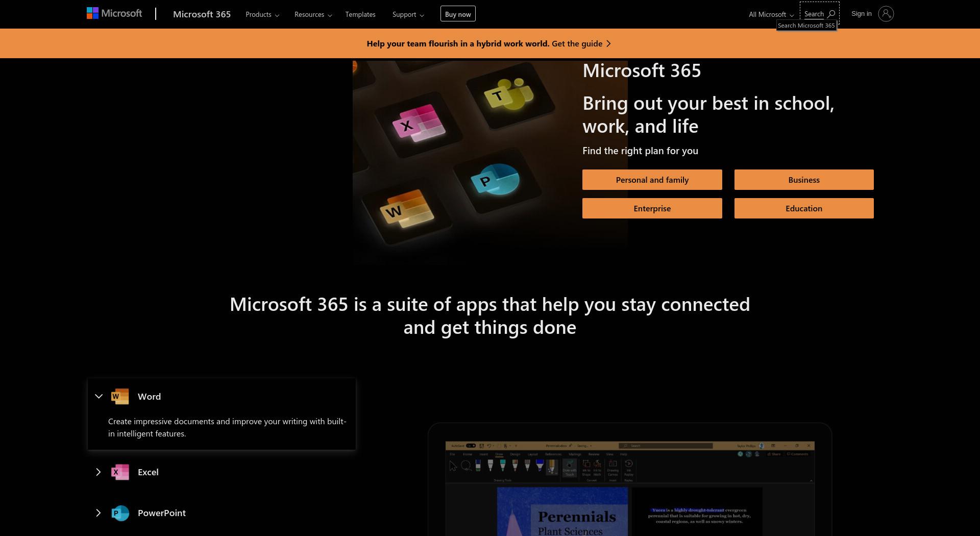Click the 'Find the right plan for you' text
The width and height of the screenshot is (980, 536).
[640, 151]
